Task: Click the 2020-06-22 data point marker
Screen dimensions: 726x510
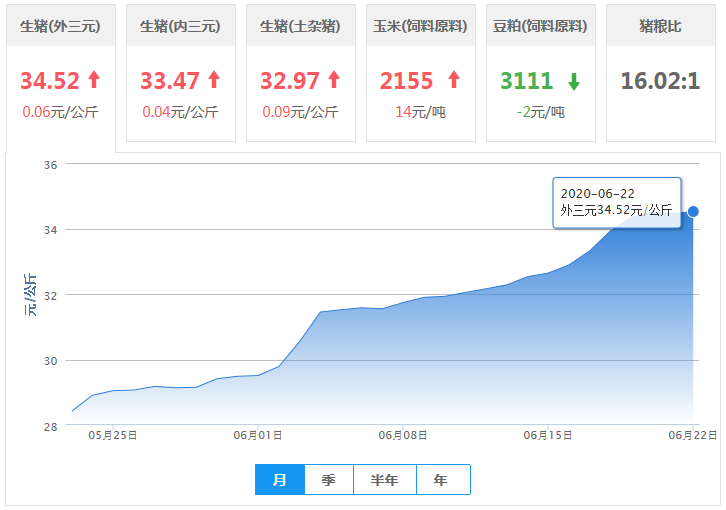Action: pos(693,211)
